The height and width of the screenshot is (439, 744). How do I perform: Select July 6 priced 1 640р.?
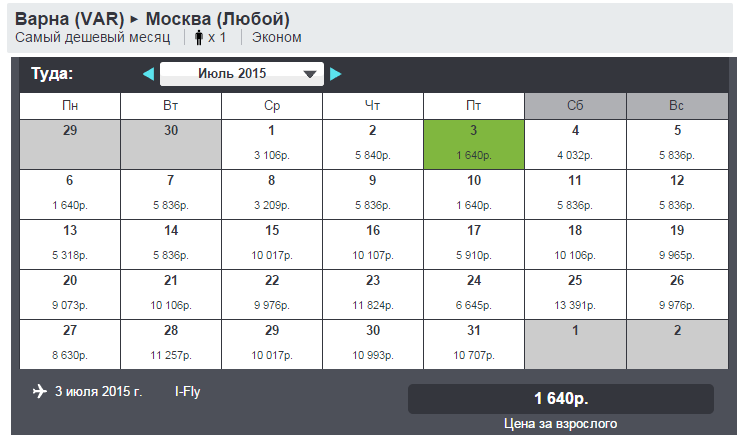tap(70, 195)
